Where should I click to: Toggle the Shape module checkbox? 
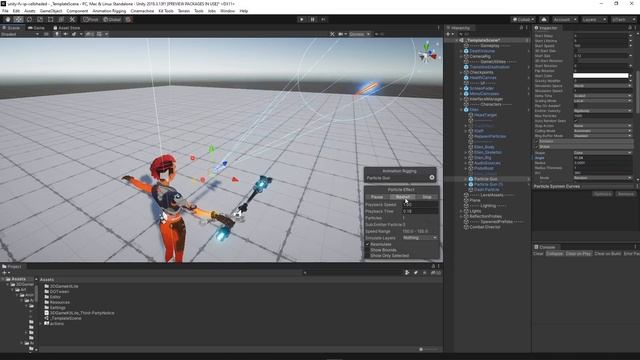[x=537, y=147]
